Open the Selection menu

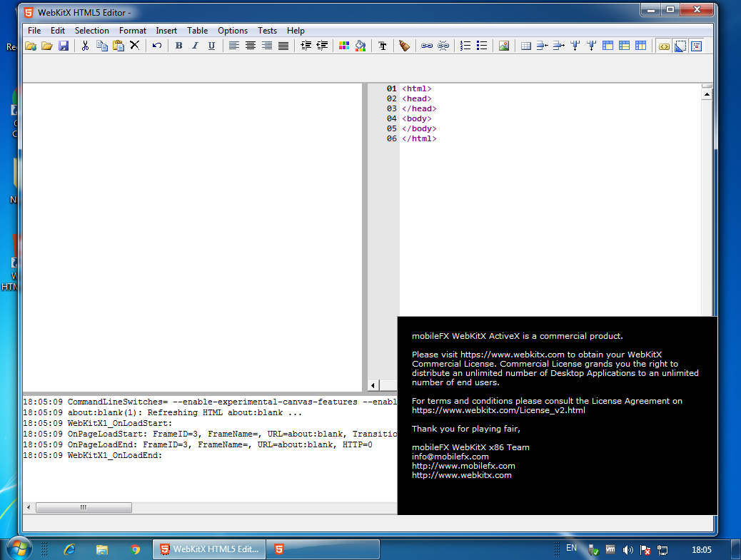coord(91,30)
